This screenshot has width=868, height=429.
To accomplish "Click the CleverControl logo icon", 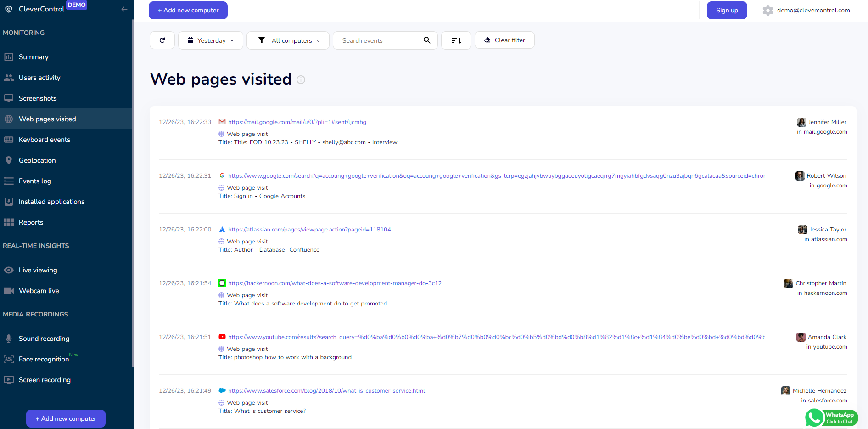I will pos(9,9).
